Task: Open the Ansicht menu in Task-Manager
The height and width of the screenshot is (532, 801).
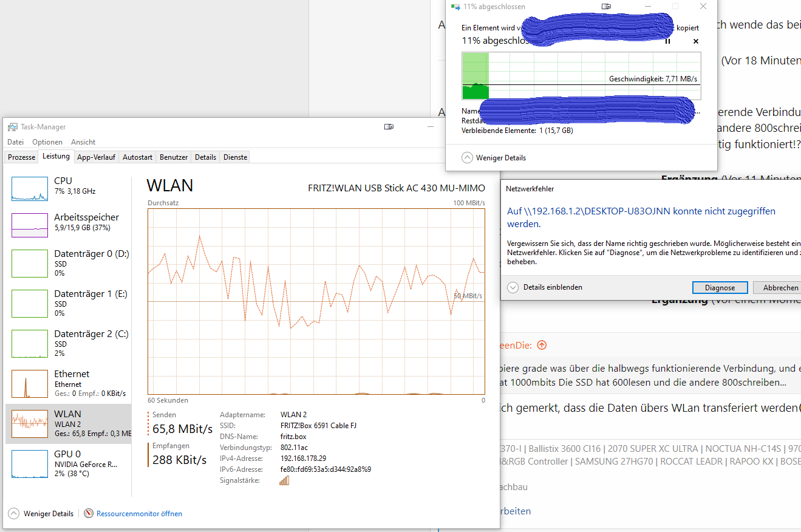Action: click(x=83, y=142)
